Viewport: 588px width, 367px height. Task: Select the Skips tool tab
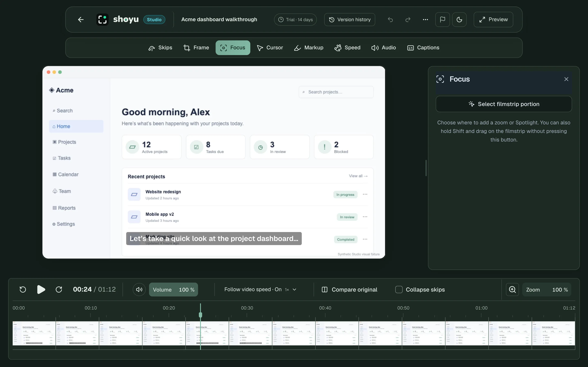pos(160,48)
